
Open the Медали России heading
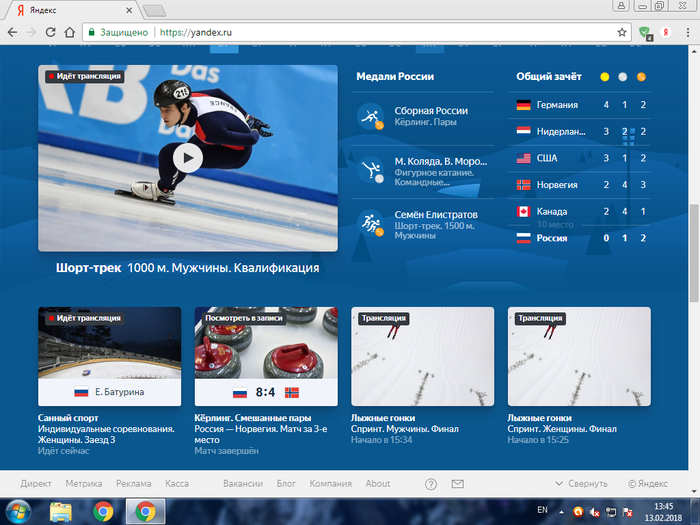395,76
